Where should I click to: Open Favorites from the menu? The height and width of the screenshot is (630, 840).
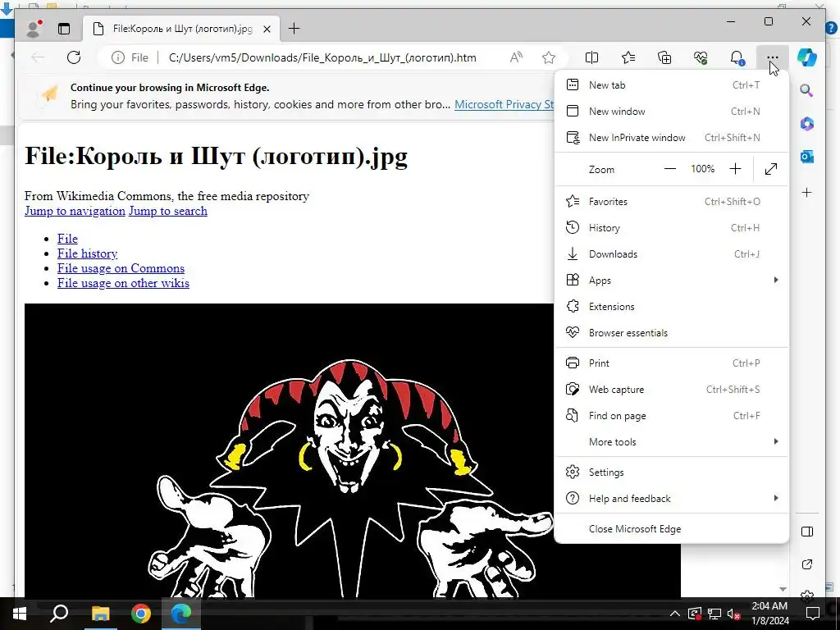(x=671, y=202)
